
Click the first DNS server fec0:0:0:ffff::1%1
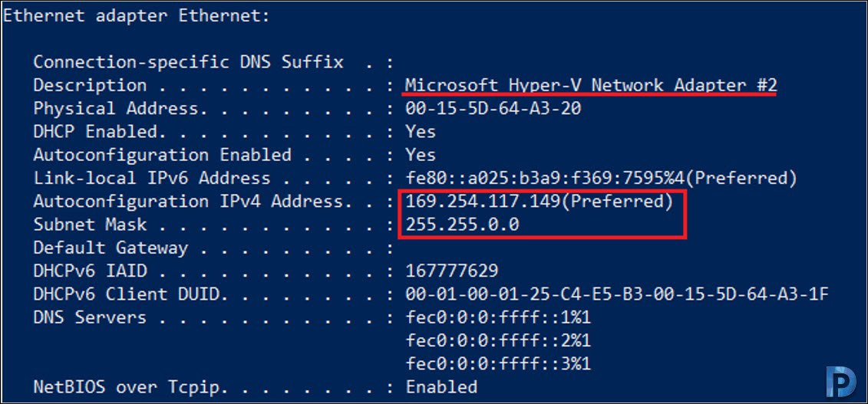pos(498,317)
